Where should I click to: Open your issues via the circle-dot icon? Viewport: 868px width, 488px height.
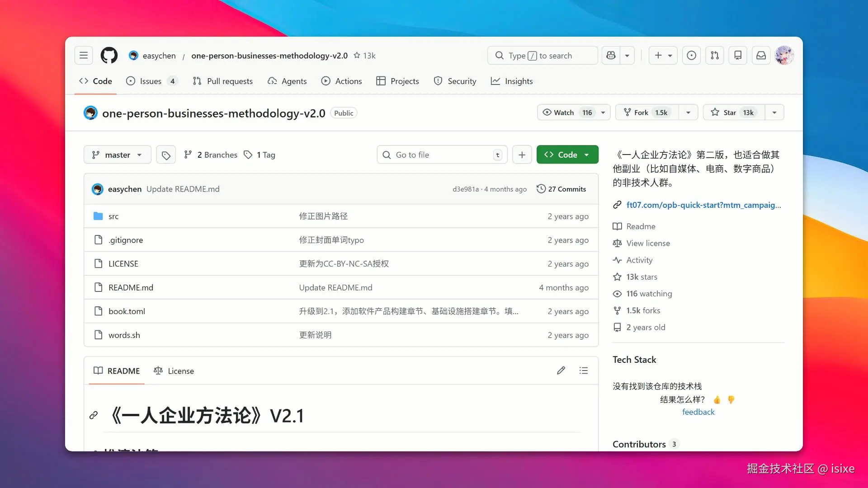click(x=691, y=55)
